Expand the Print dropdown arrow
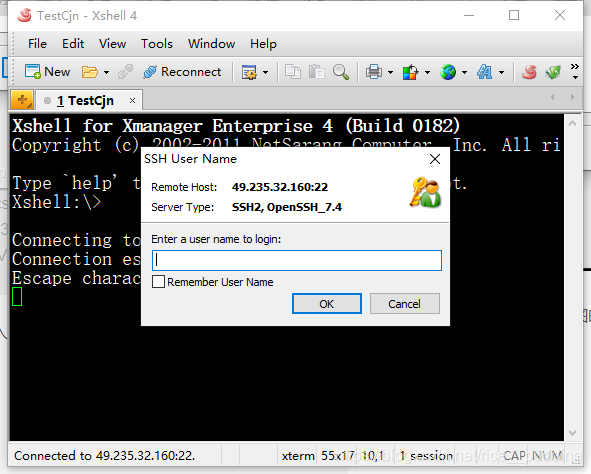Screen dimensions: 591x474 [390, 72]
